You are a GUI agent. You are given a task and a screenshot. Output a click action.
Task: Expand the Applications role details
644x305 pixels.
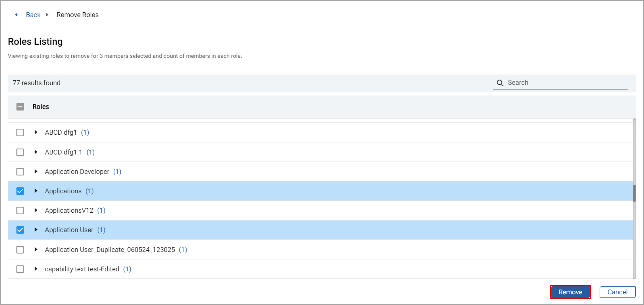[x=36, y=191]
